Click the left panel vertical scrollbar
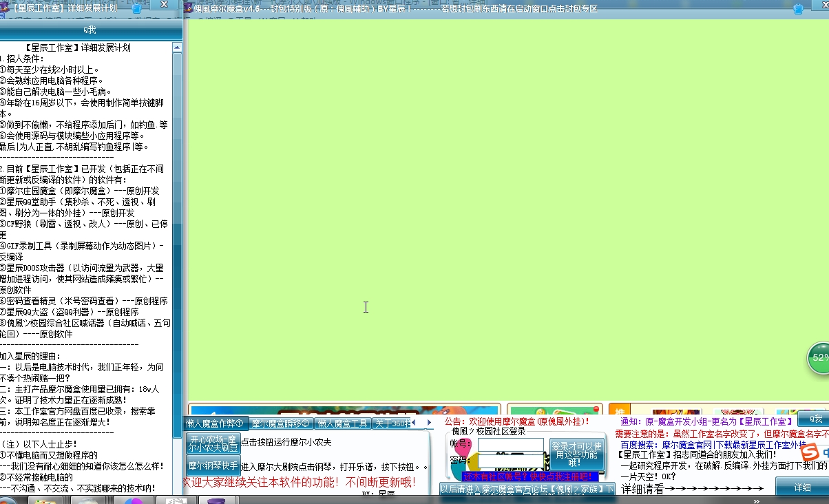The image size is (829, 504). click(178, 269)
